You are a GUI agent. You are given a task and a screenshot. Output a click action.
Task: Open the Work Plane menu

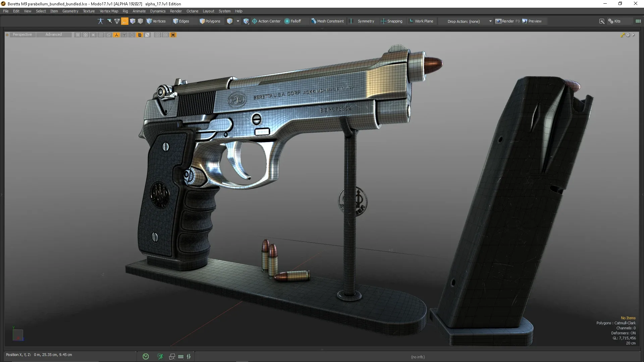421,21
